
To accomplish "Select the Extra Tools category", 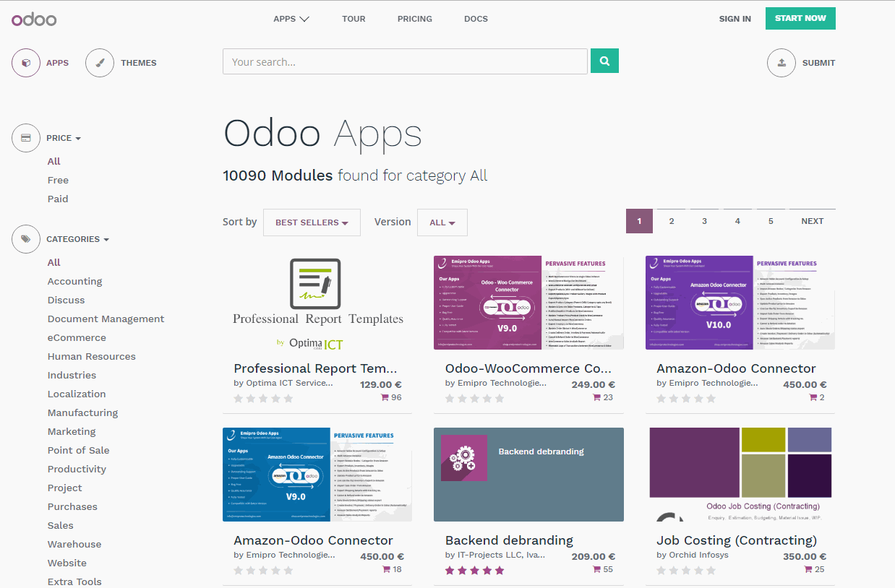I will point(74,581).
